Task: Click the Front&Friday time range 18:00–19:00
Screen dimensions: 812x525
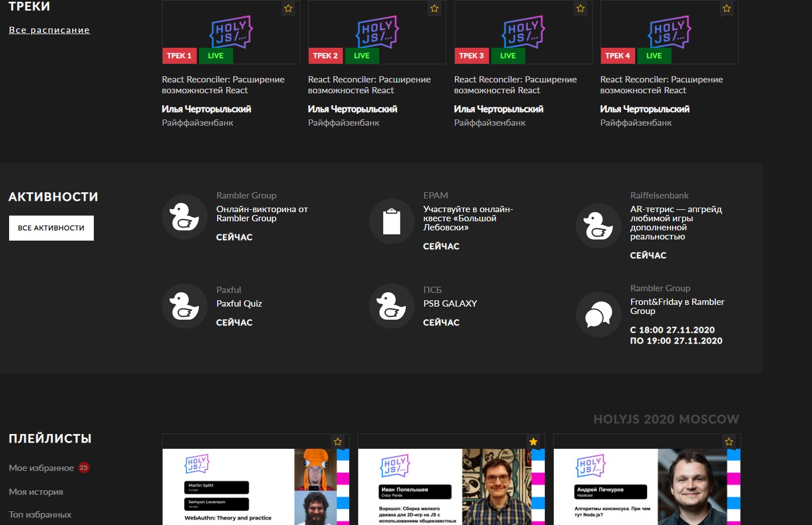Action: [676, 336]
